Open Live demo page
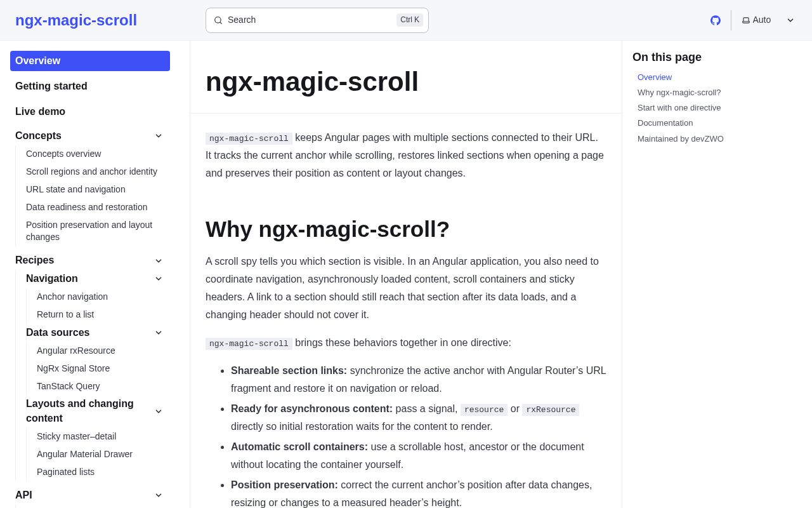812x508 pixels. [40, 112]
